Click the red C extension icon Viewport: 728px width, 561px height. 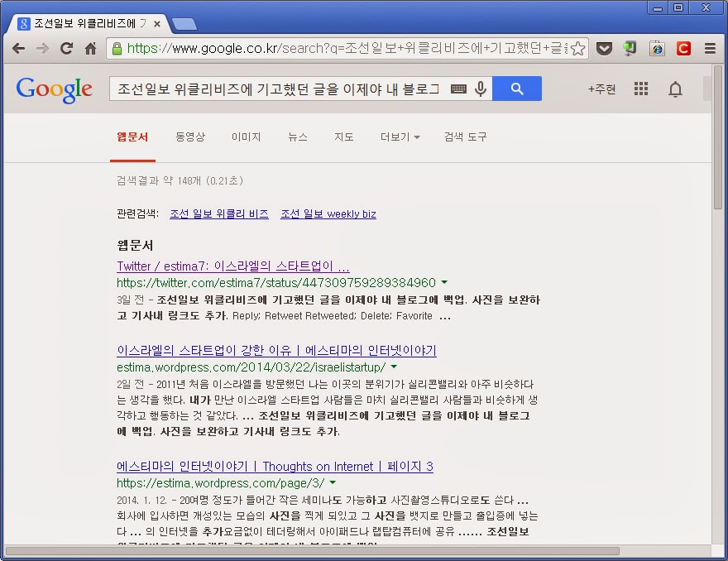click(683, 48)
